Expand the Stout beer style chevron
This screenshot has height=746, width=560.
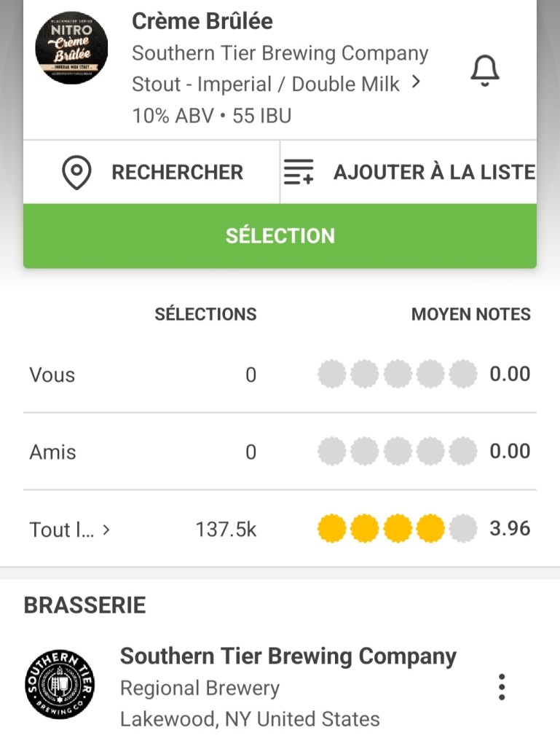tap(416, 83)
